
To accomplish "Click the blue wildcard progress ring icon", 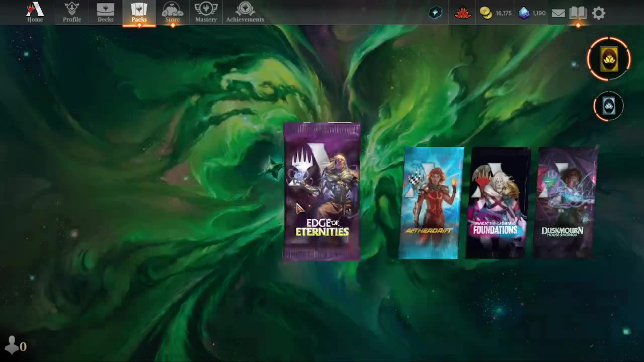I will 608,106.
